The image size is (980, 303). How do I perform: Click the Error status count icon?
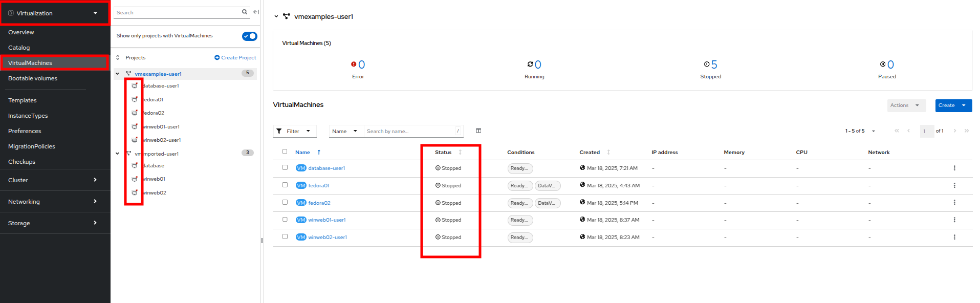(x=354, y=64)
